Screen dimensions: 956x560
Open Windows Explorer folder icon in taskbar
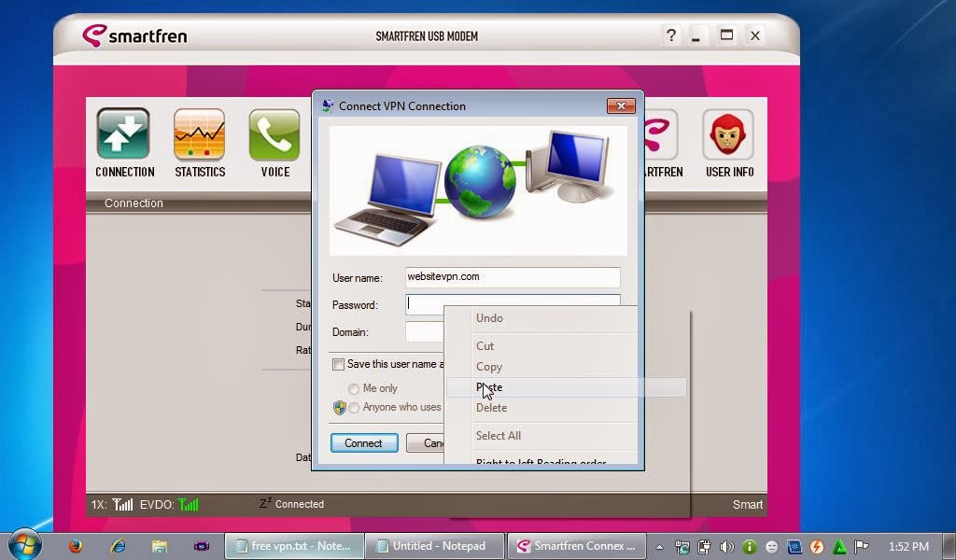pos(160,546)
